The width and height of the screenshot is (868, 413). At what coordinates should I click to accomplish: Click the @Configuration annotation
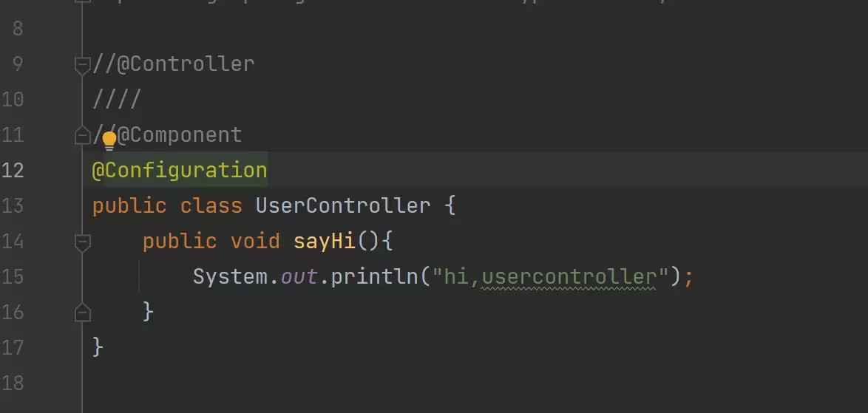pos(180,170)
